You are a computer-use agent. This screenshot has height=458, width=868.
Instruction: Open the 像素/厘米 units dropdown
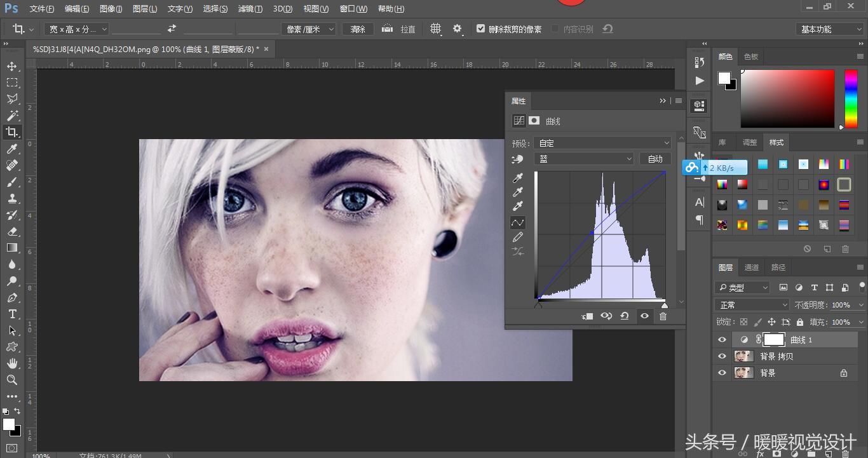(x=309, y=29)
